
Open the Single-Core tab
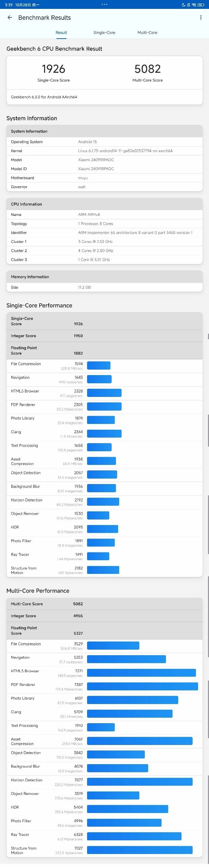[104, 33]
